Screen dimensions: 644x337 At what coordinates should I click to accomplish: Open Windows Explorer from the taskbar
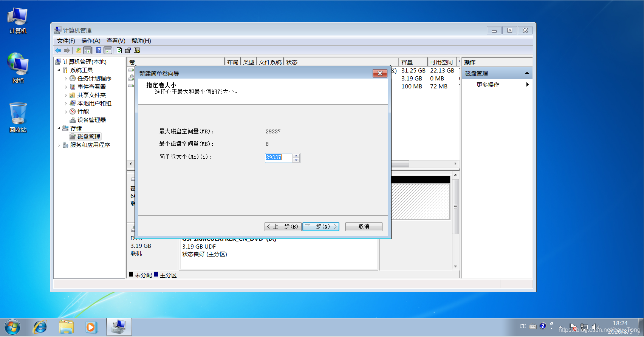coord(66,327)
